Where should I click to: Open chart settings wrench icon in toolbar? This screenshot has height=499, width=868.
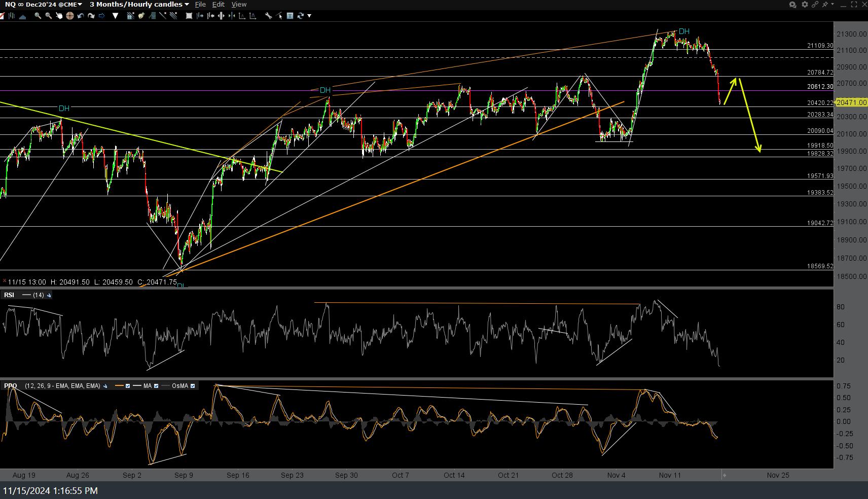pos(268,16)
